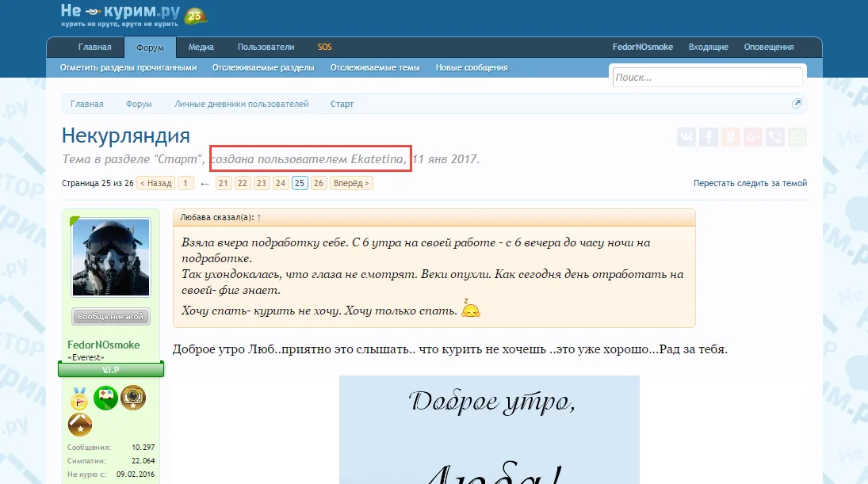Share the thread on VK

tap(686, 137)
